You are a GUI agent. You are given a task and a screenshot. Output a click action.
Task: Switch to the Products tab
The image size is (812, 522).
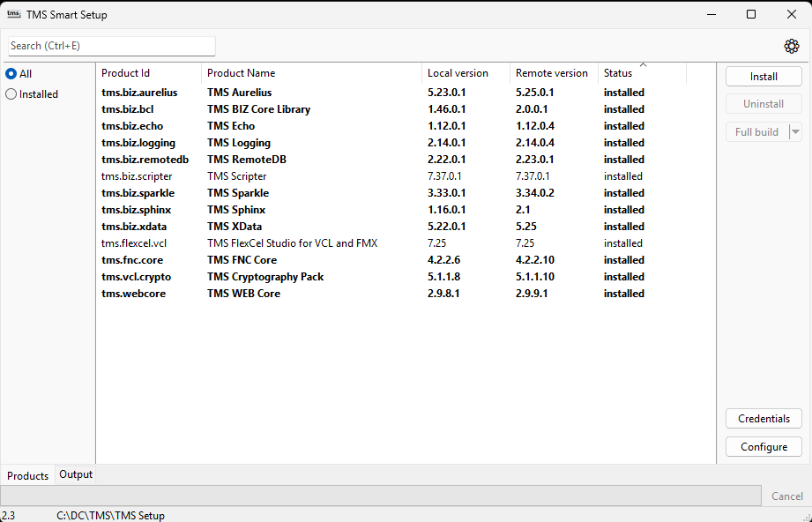(x=28, y=475)
